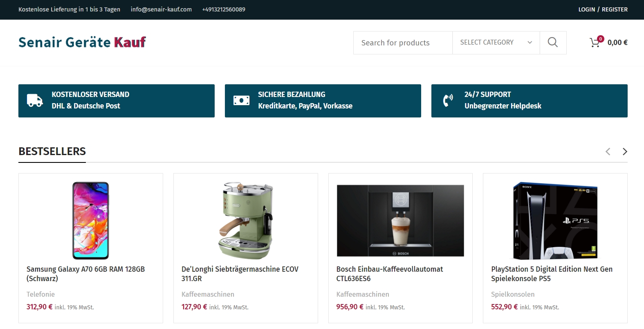
Task: Open the Kostenloser Versand banner
Action: (117, 101)
